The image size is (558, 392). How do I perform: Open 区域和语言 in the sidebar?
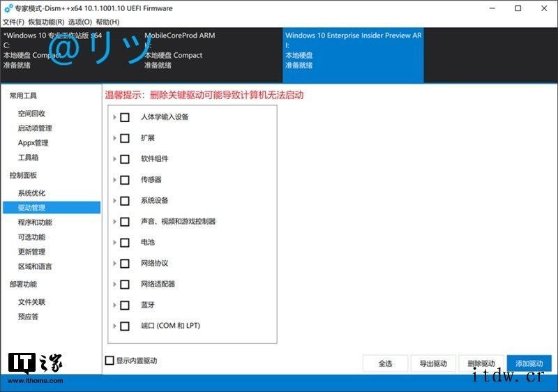(x=35, y=266)
